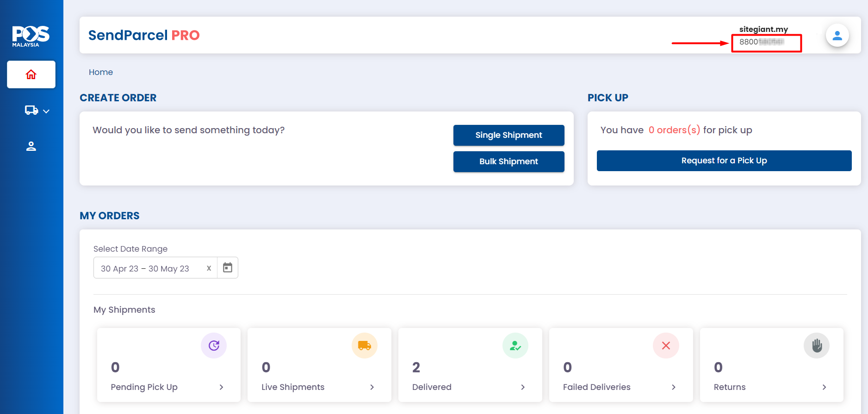Clear the date range with X
The image size is (868, 414).
[x=209, y=268]
